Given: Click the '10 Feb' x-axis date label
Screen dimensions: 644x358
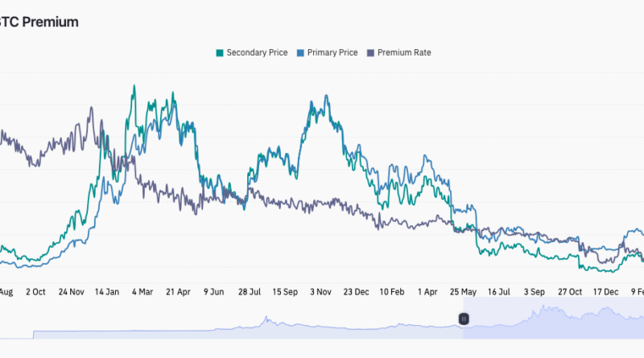Looking at the screenshot, I should pos(392,292).
